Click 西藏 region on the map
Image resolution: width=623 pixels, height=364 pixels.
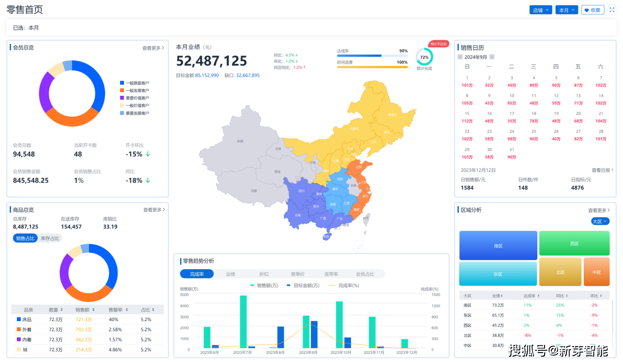coord(254,191)
